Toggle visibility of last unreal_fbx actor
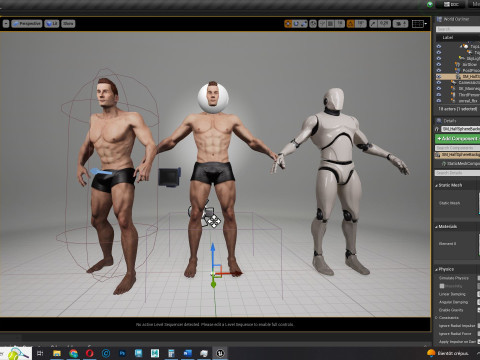480x360 pixels. [439, 101]
